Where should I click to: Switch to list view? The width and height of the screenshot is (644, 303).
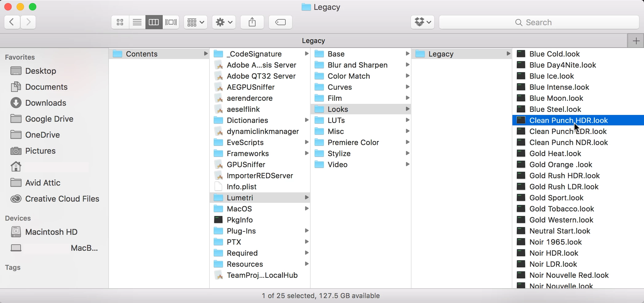(137, 22)
